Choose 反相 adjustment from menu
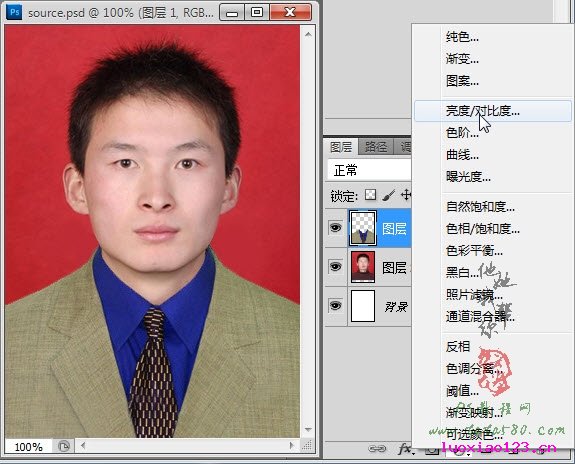This screenshot has height=464, width=575. coord(458,346)
